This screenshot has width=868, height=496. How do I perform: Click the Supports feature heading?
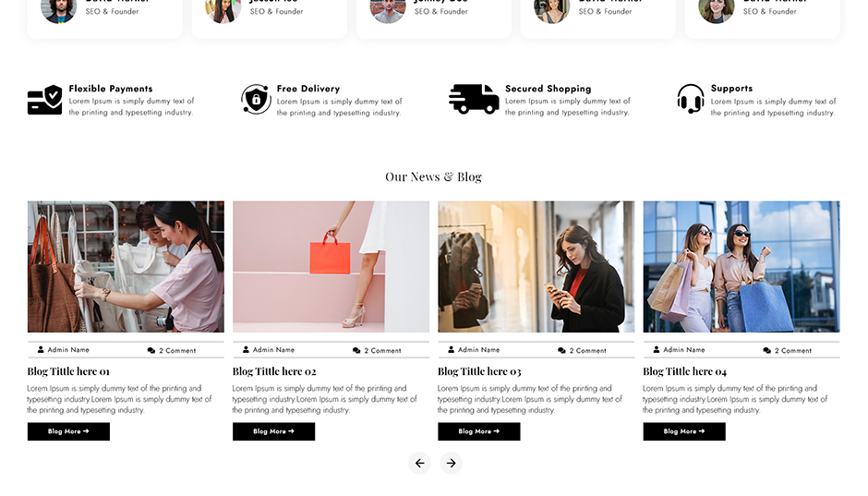tap(732, 88)
